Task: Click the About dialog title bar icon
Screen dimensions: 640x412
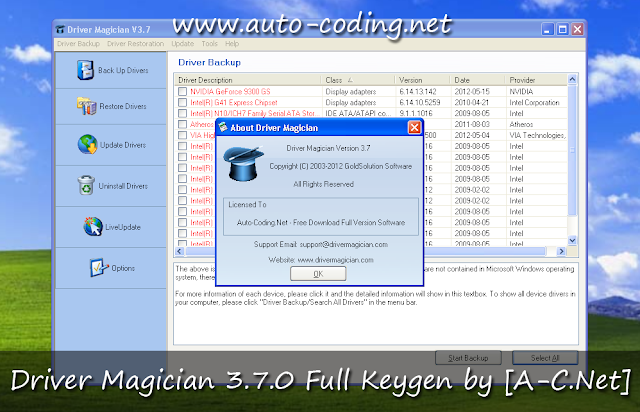Action: (x=223, y=127)
